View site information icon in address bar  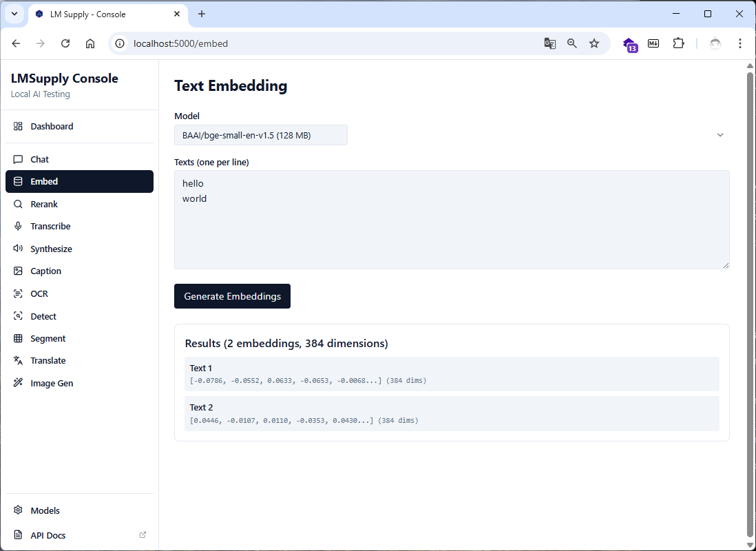pyautogui.click(x=120, y=43)
